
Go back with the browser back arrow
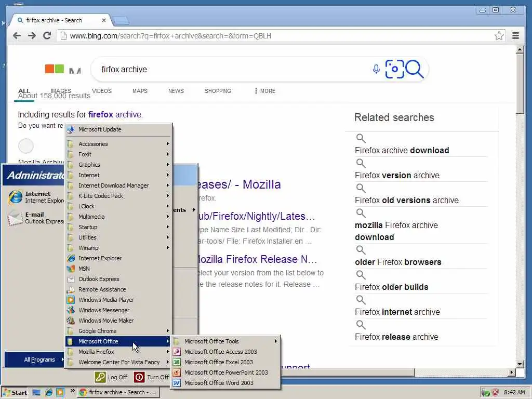(x=17, y=36)
